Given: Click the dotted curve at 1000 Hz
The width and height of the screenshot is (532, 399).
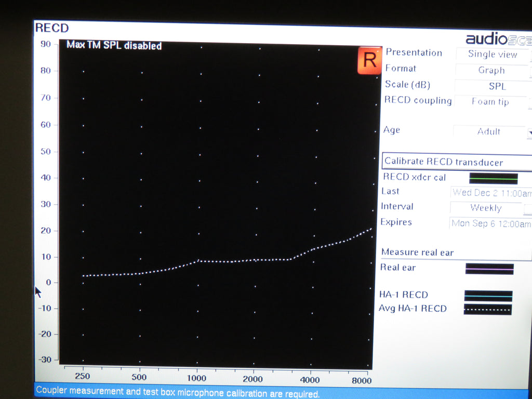Looking at the screenshot, I should point(198,261).
